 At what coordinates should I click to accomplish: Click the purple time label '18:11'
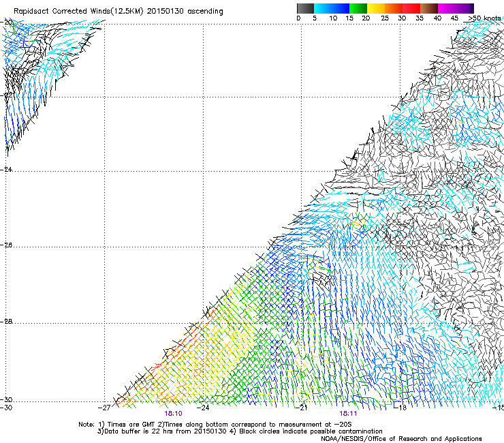(x=348, y=414)
